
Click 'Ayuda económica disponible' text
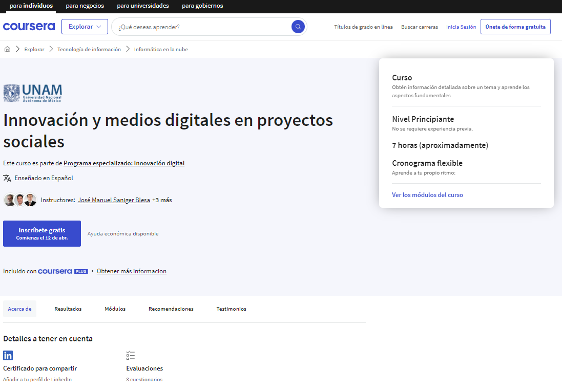[123, 234]
